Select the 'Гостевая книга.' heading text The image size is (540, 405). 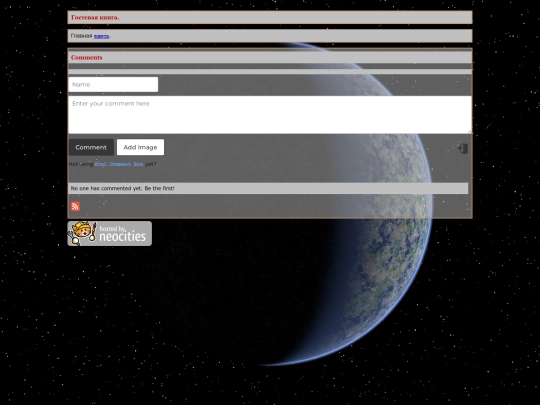coord(95,17)
